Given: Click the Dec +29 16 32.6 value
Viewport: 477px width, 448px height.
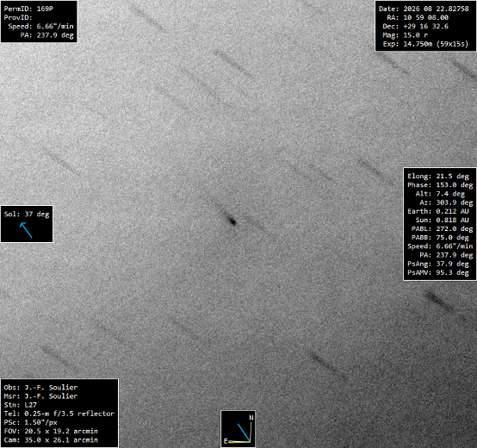Looking at the screenshot, I should click(426, 27).
